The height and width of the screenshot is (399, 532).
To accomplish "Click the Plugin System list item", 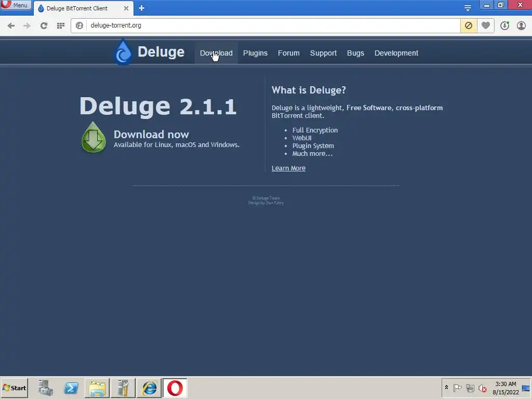I will coord(313,145).
